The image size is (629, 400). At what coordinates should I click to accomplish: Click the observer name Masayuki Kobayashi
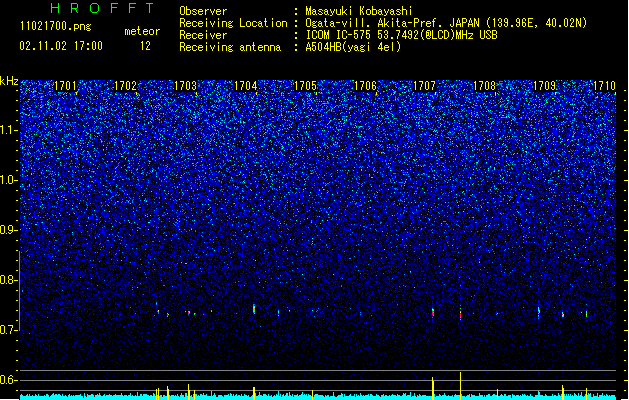click(359, 11)
